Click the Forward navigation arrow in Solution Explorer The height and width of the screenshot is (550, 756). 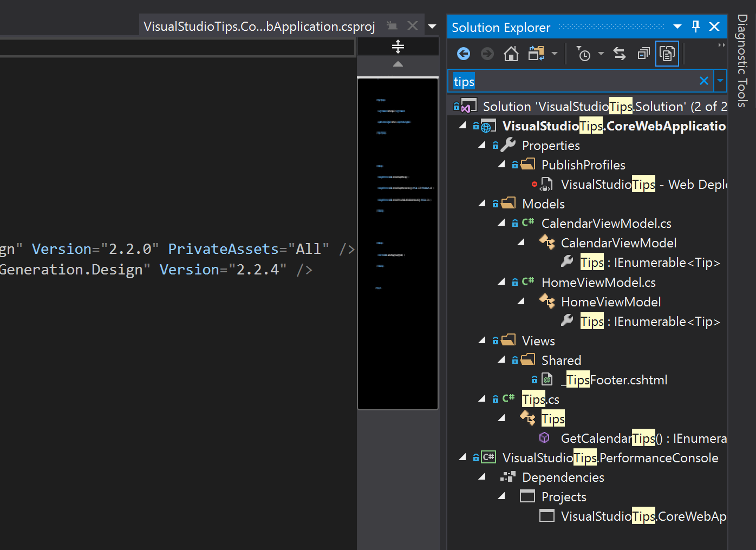(487, 54)
